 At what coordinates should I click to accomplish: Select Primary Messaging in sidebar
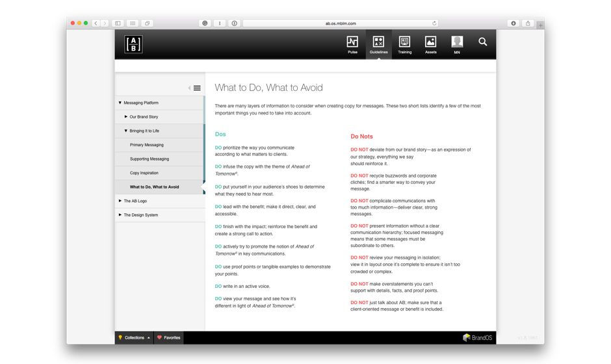coord(147,145)
